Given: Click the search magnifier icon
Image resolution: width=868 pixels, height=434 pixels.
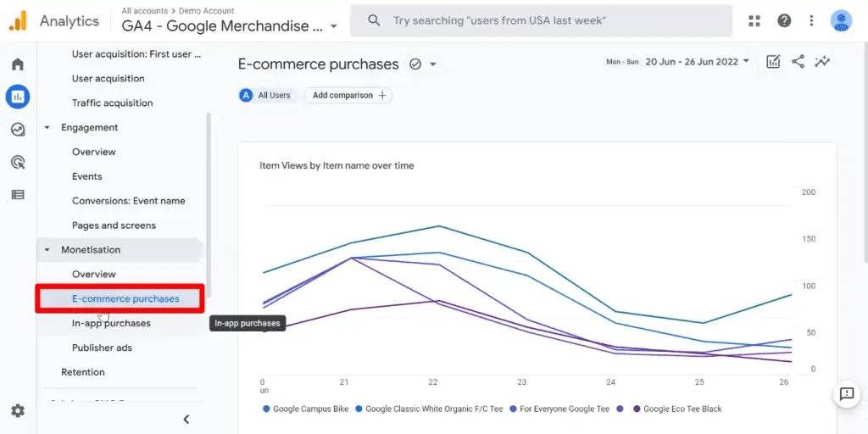Looking at the screenshot, I should point(374,21).
